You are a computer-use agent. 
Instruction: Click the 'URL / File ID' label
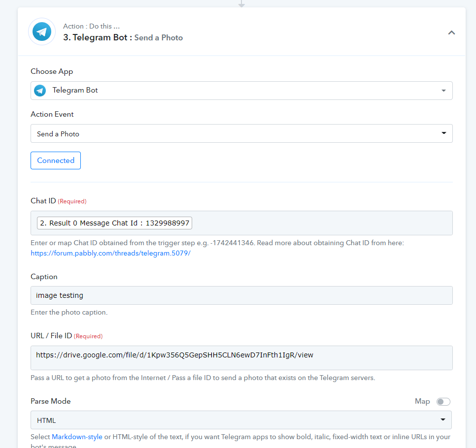(51, 335)
